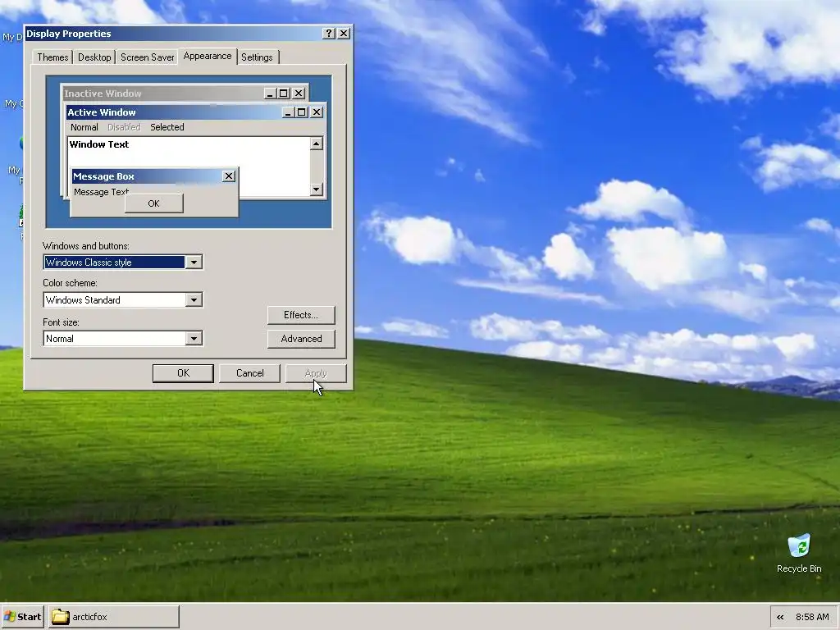Image resolution: width=840 pixels, height=630 pixels.
Task: Switch to the Themes tab
Action: pos(52,57)
